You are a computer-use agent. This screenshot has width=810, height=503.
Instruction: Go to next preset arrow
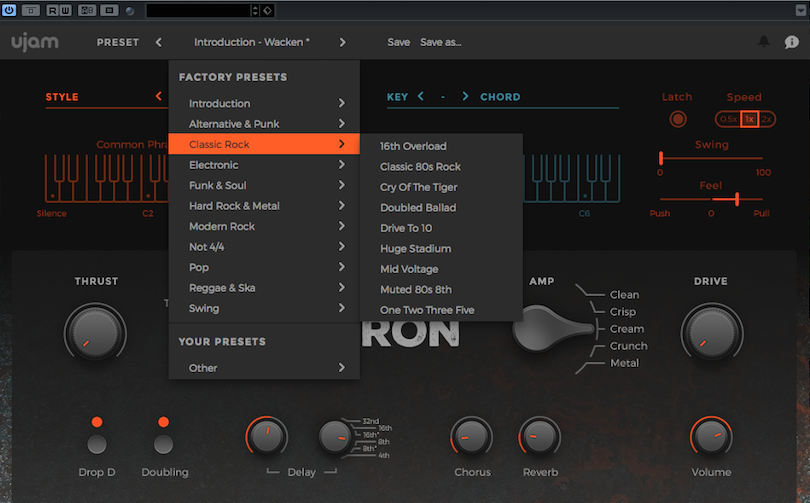click(342, 42)
